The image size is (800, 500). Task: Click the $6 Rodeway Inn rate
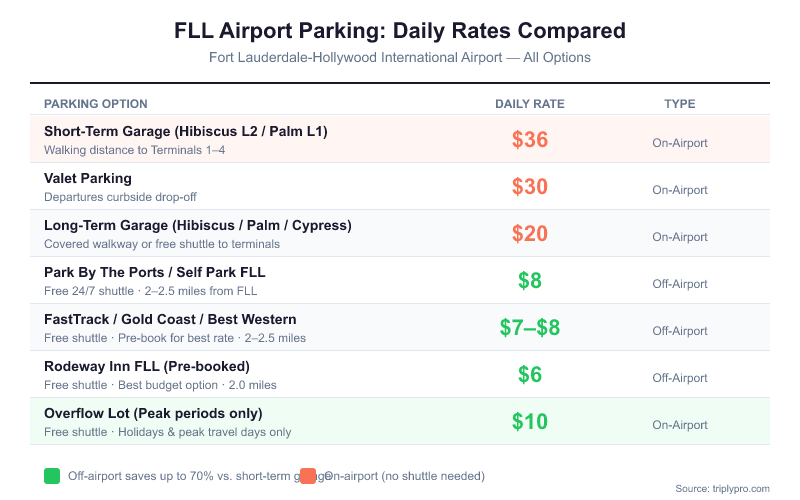point(530,375)
